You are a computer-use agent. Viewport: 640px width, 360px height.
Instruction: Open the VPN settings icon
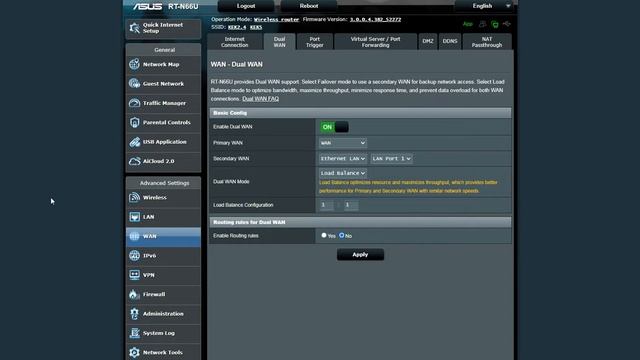(x=134, y=275)
